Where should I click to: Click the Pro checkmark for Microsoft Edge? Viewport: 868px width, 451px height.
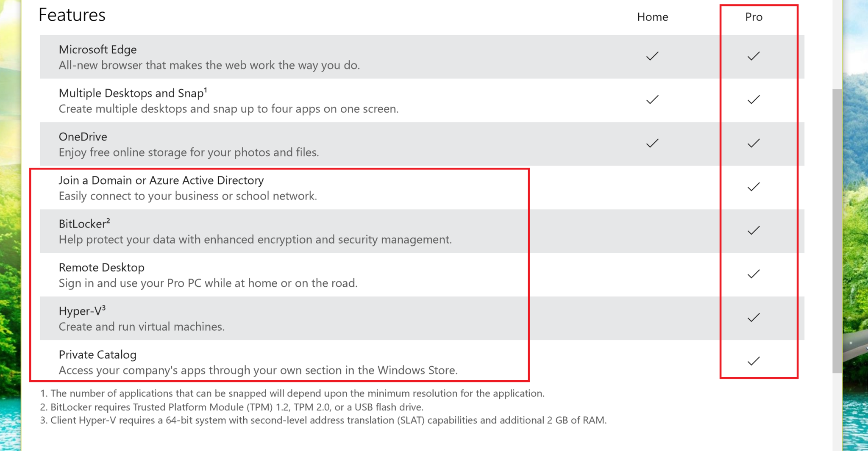[x=754, y=56]
